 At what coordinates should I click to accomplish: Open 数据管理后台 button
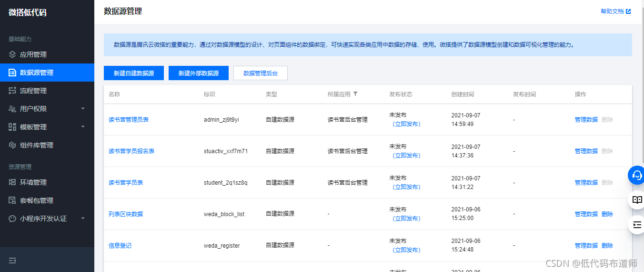pyautogui.click(x=261, y=73)
